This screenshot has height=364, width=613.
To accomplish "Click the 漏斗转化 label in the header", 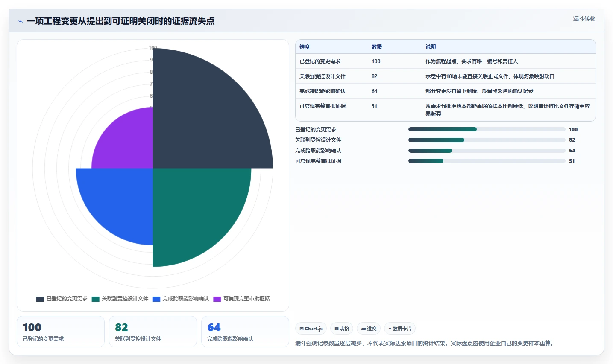I will (x=584, y=19).
